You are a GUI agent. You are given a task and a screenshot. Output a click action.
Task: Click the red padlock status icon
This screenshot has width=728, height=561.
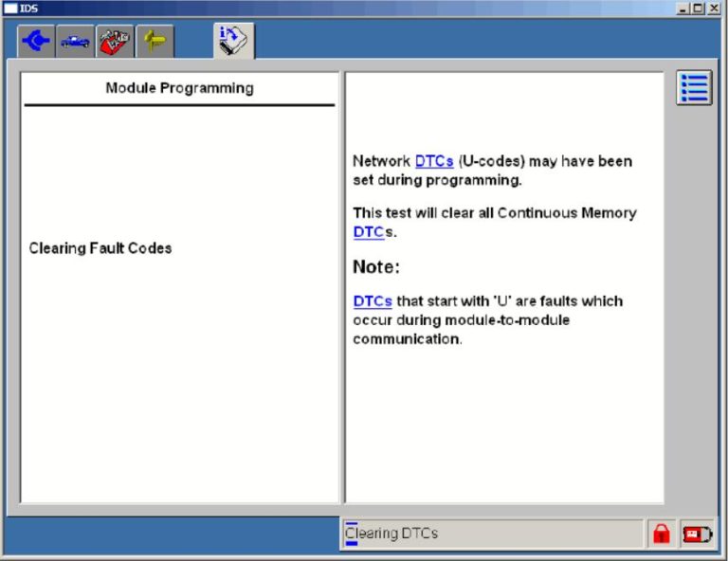click(x=661, y=534)
